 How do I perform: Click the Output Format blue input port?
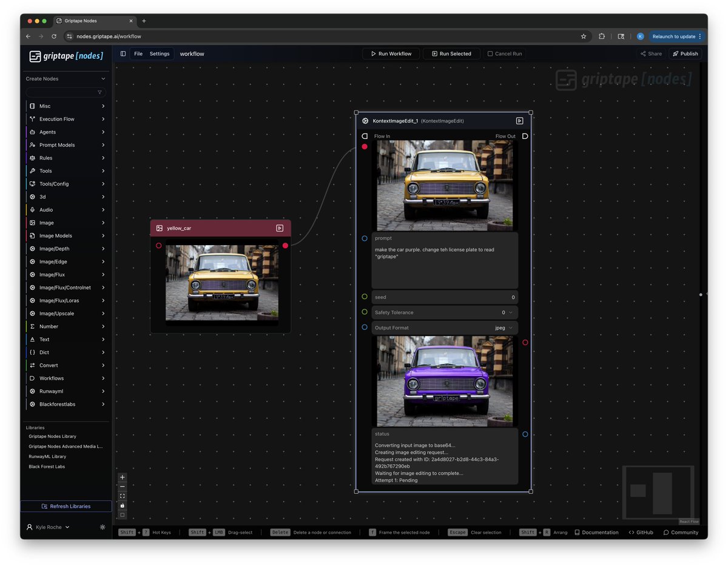tap(365, 328)
